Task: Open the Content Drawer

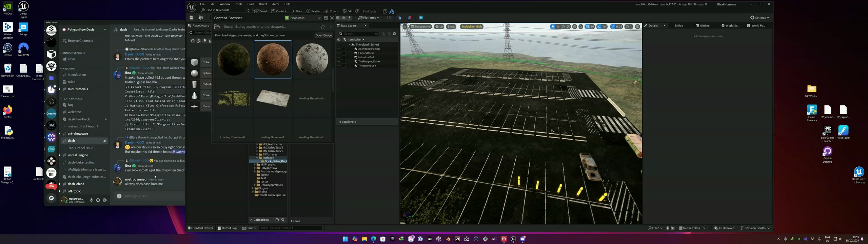Action: [201, 228]
